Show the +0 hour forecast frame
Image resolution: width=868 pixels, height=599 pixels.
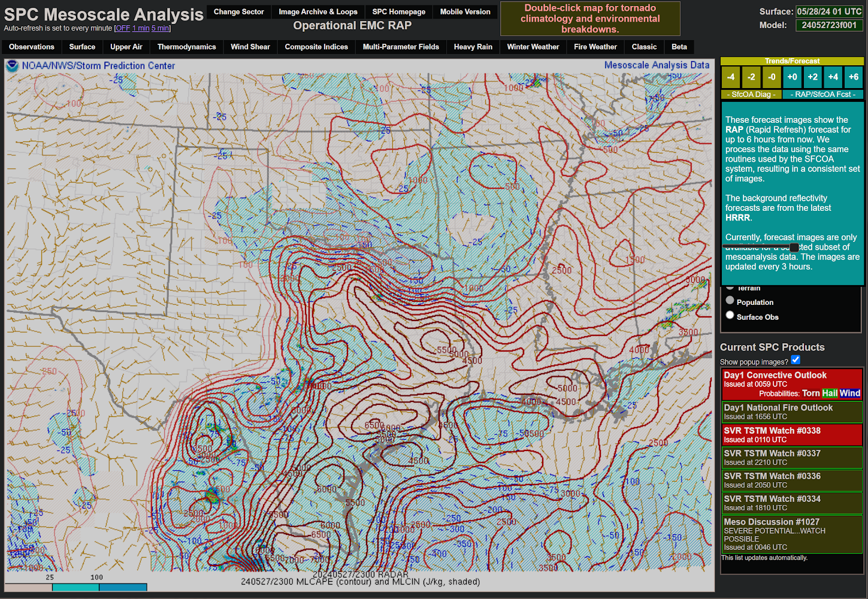(x=792, y=77)
